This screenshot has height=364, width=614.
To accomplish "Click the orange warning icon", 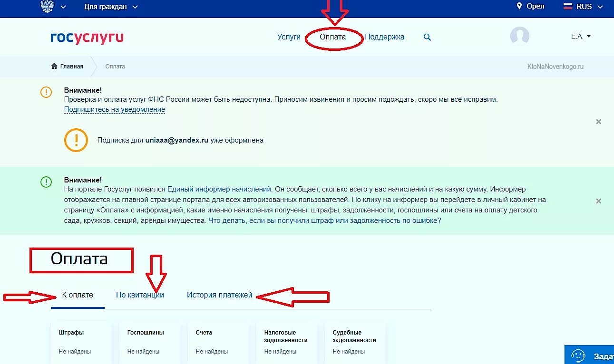I will click(46, 92).
